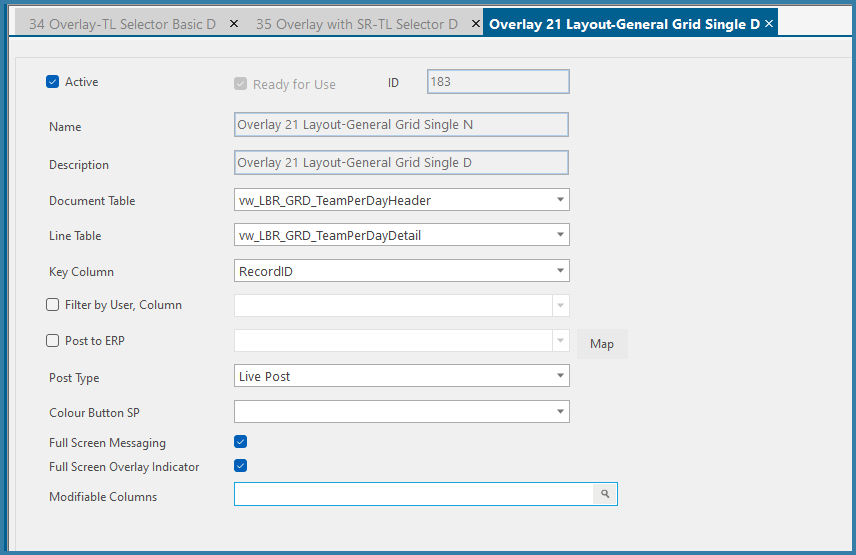Open the Document Table dropdown
856x555 pixels.
tap(560, 200)
